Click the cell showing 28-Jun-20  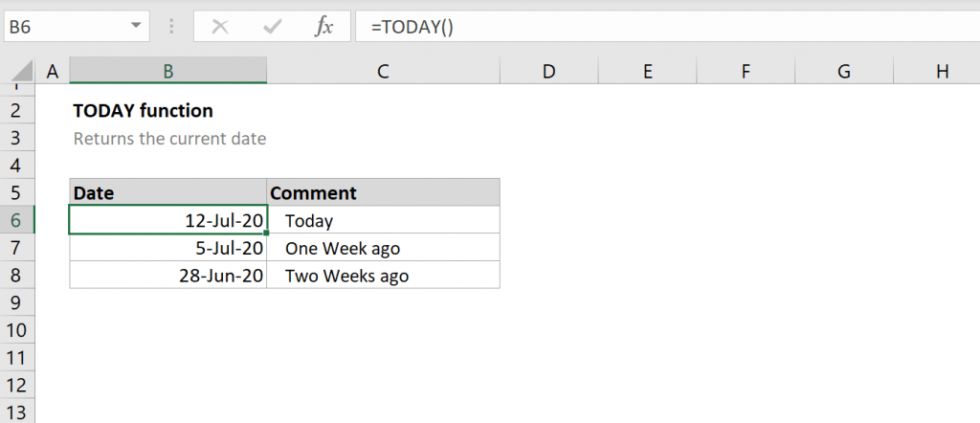[168, 276]
